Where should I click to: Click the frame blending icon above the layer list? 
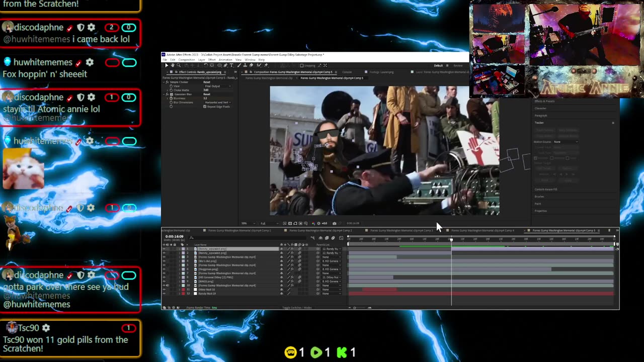click(x=327, y=238)
